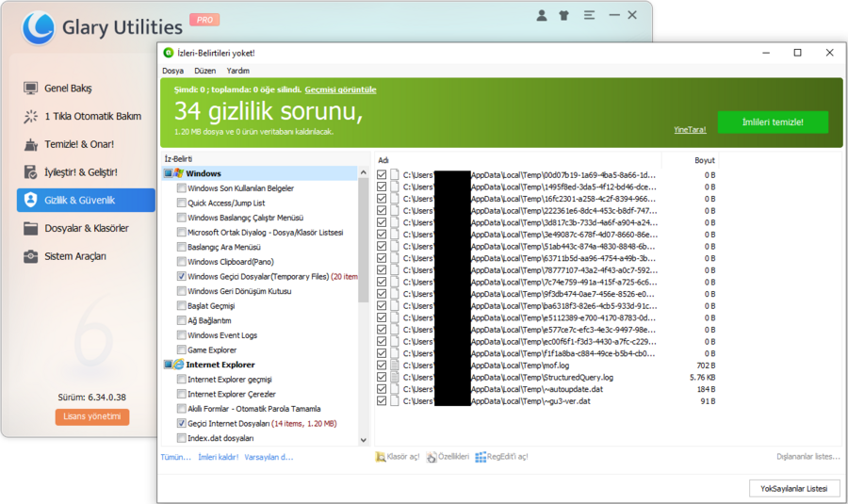Click the Klasör aç! folder icon

click(381, 457)
